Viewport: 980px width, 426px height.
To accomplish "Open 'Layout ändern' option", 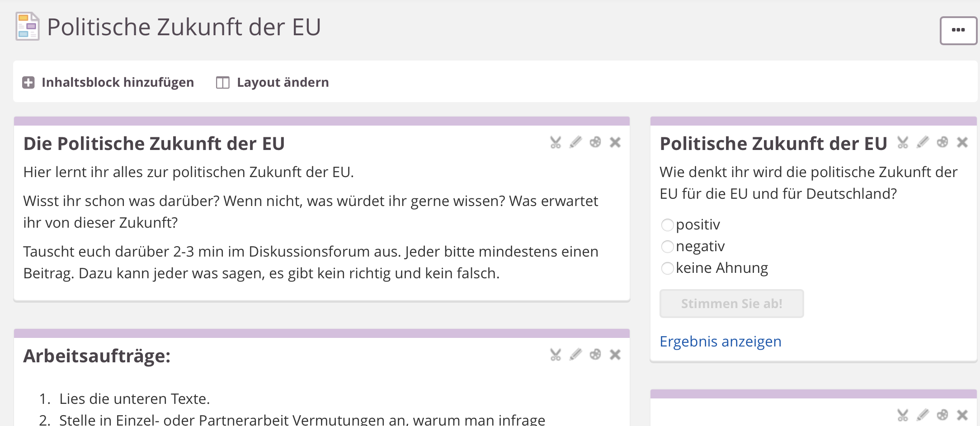I will [x=273, y=82].
